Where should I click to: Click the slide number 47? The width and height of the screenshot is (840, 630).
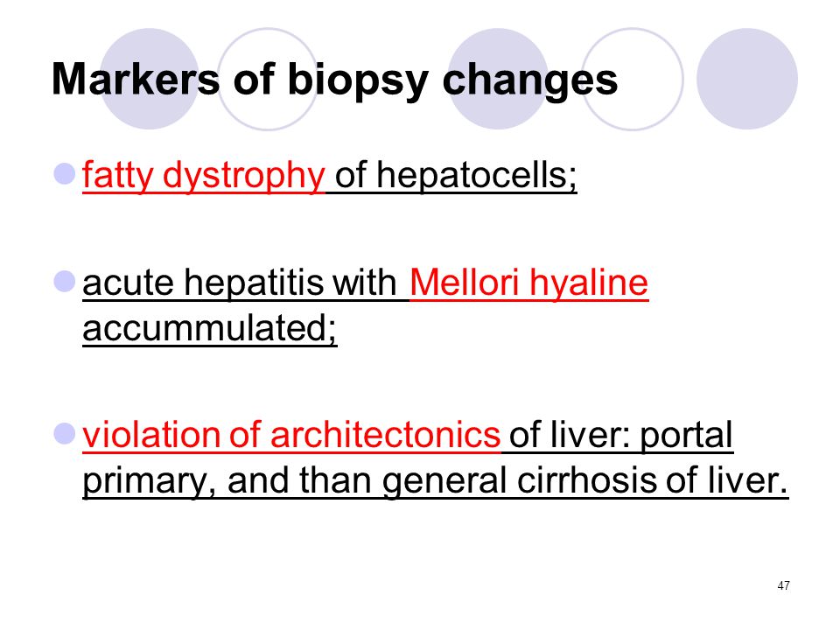[783, 585]
